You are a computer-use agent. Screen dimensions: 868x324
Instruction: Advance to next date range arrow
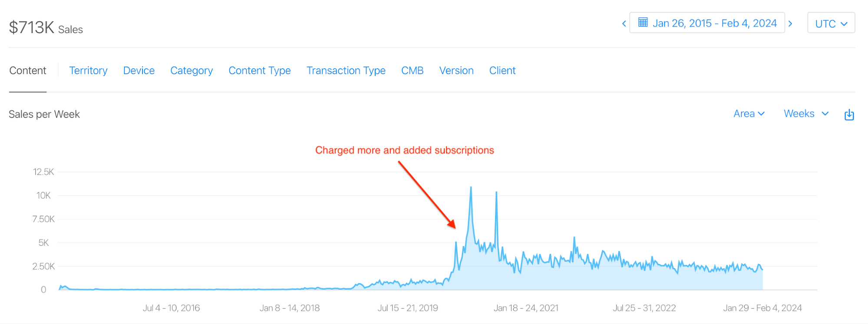pyautogui.click(x=790, y=23)
